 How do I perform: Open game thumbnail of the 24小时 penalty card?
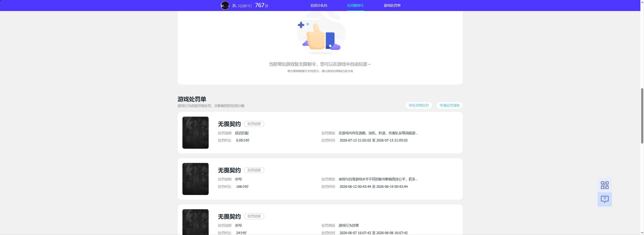point(196,222)
